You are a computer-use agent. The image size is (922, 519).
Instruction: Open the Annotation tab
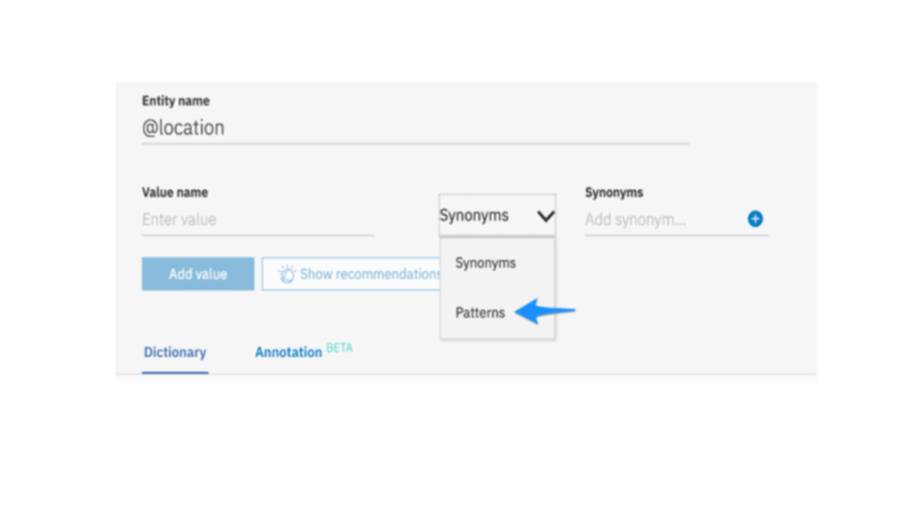tap(288, 352)
